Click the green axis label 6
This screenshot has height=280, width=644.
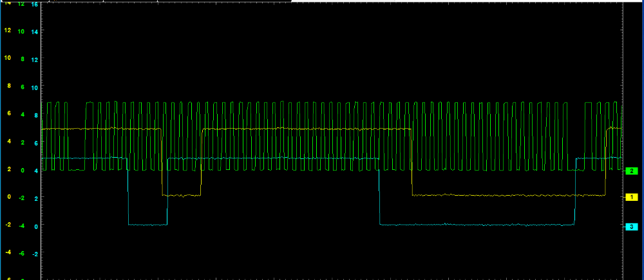[23, 87]
